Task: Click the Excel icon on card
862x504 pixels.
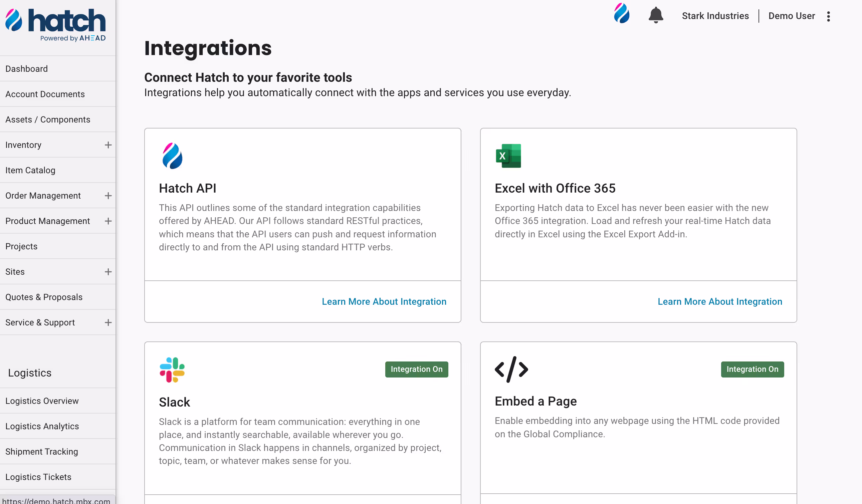Action: [x=508, y=156]
